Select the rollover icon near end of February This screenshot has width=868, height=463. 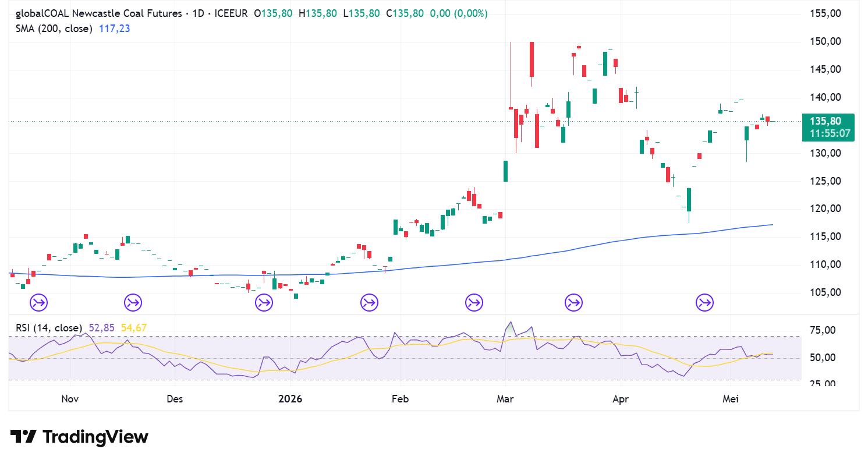tap(474, 302)
